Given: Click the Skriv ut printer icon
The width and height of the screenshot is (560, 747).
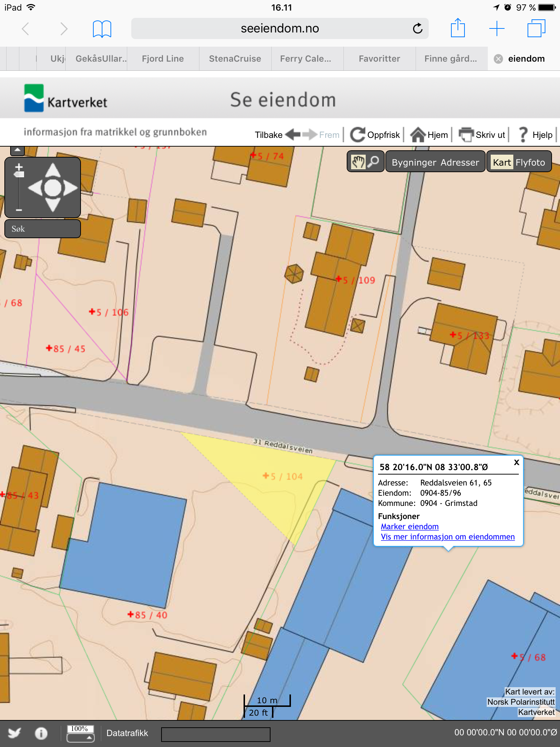Looking at the screenshot, I should pyautogui.click(x=466, y=135).
